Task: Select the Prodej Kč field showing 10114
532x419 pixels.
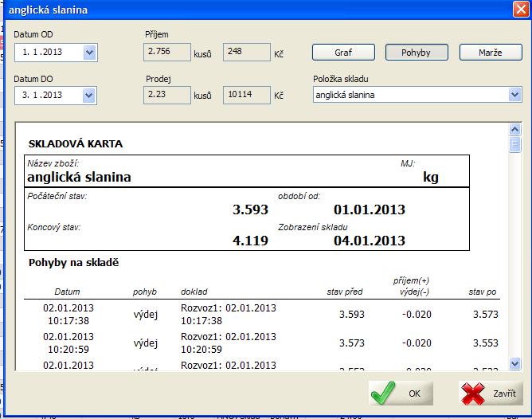Action: point(244,95)
